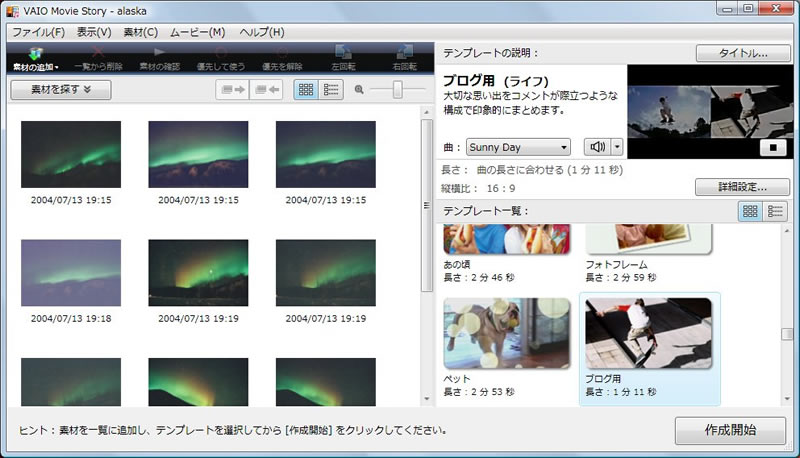This screenshot has width=800, height=458.
Task: Open the Sunny Day song dropdown
Action: tap(518, 147)
